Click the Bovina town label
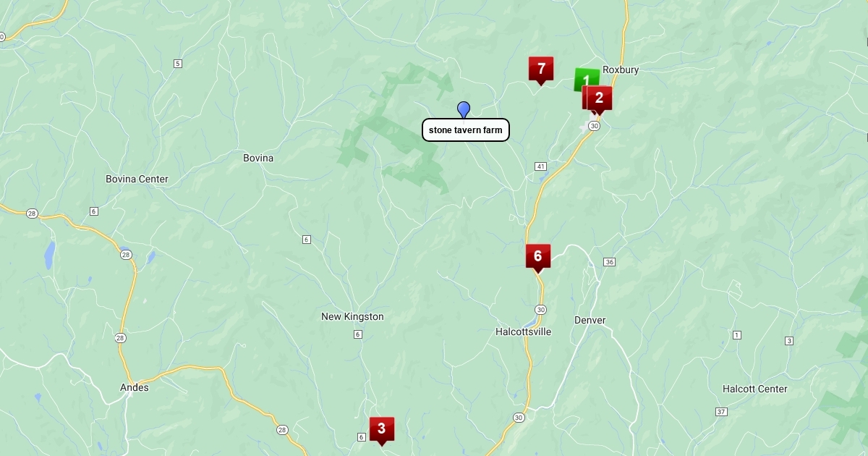Screen dimensions: 868x456 tap(258, 158)
